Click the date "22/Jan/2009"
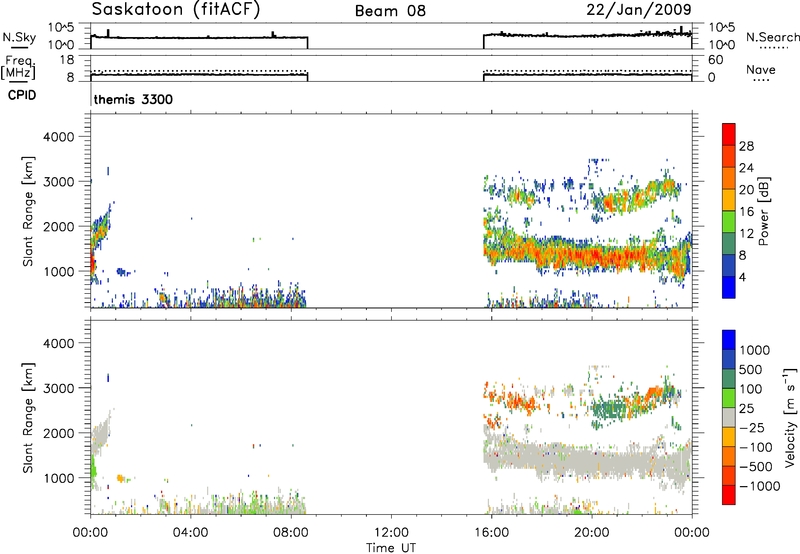800x554 pixels. click(x=639, y=9)
